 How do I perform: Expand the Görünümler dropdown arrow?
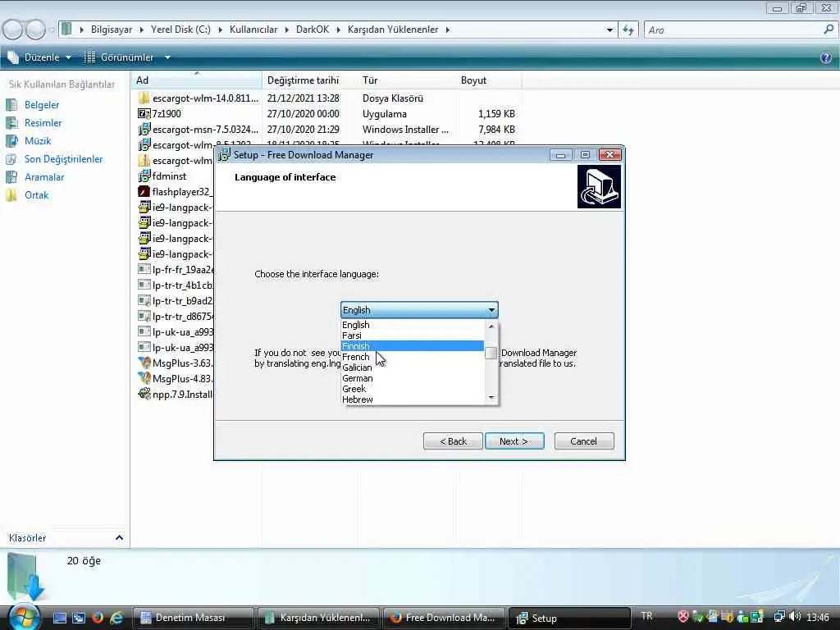pos(167,57)
